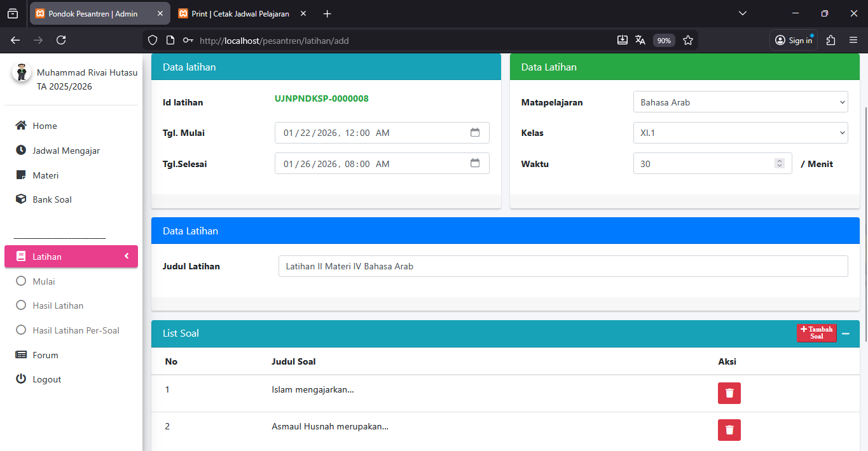868x451 pixels.
Task: Go to Home in sidebar
Action: (45, 126)
